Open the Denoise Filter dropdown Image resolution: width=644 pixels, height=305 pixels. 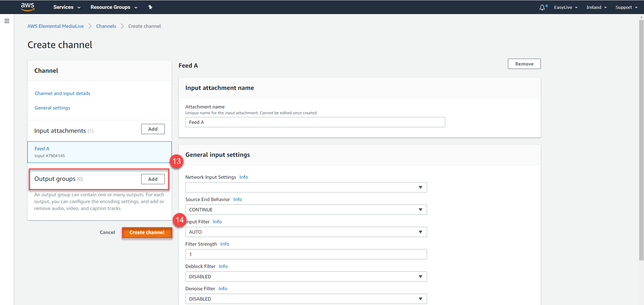pyautogui.click(x=306, y=299)
